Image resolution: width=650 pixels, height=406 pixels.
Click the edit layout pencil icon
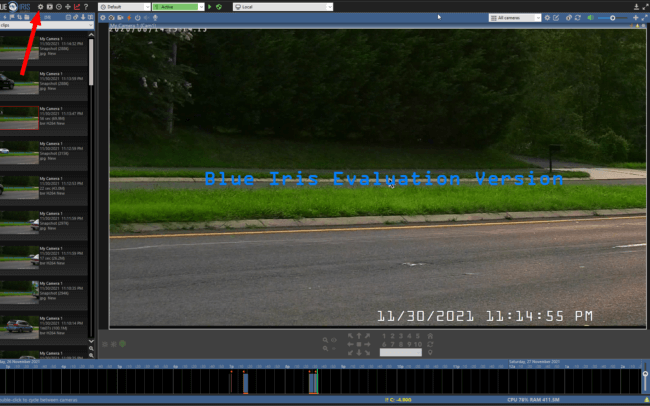tap(556, 17)
